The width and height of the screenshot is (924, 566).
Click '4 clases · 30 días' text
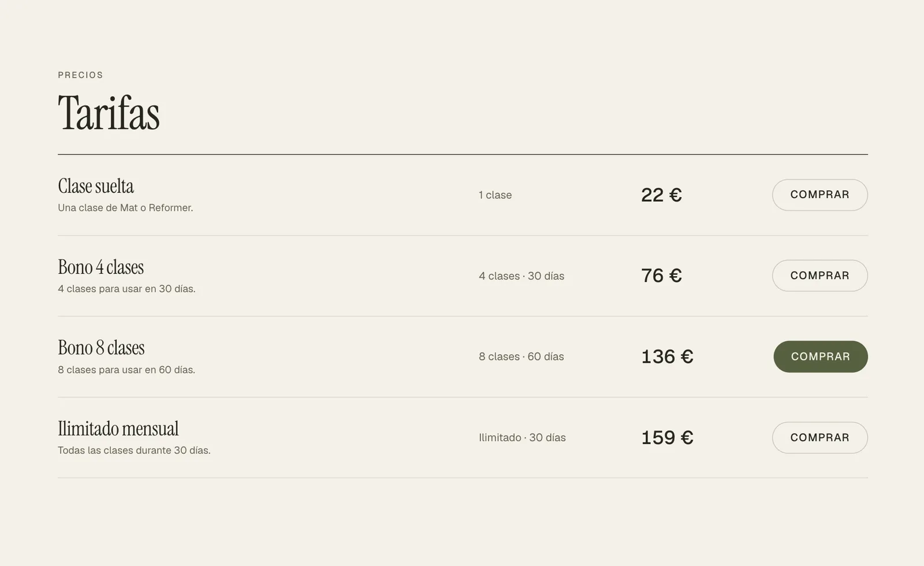[521, 276]
